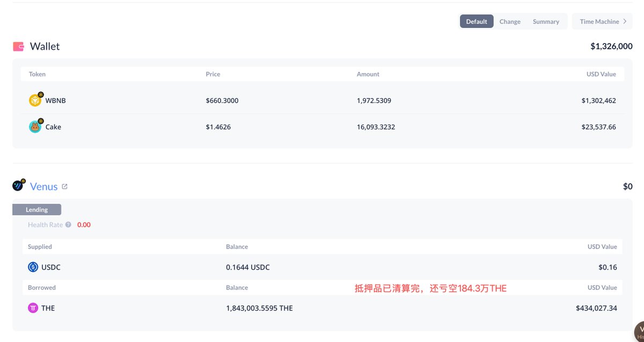Switch to Change view

pyautogui.click(x=510, y=21)
